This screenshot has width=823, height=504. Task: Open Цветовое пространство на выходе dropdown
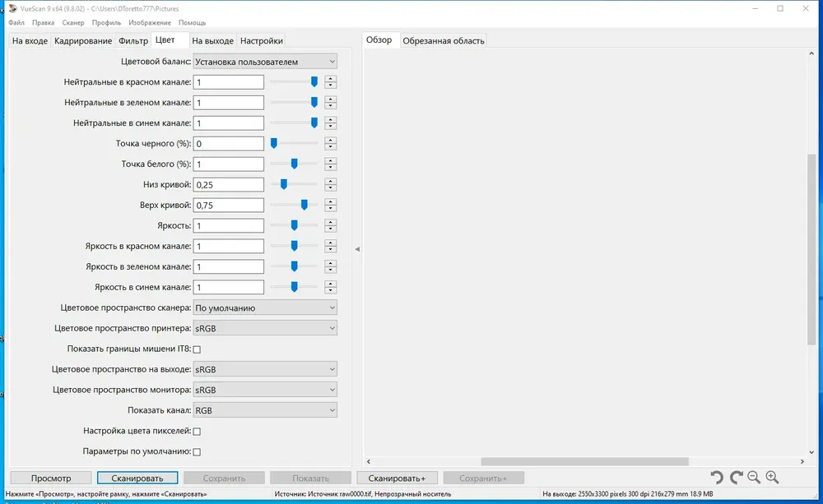[265, 369]
